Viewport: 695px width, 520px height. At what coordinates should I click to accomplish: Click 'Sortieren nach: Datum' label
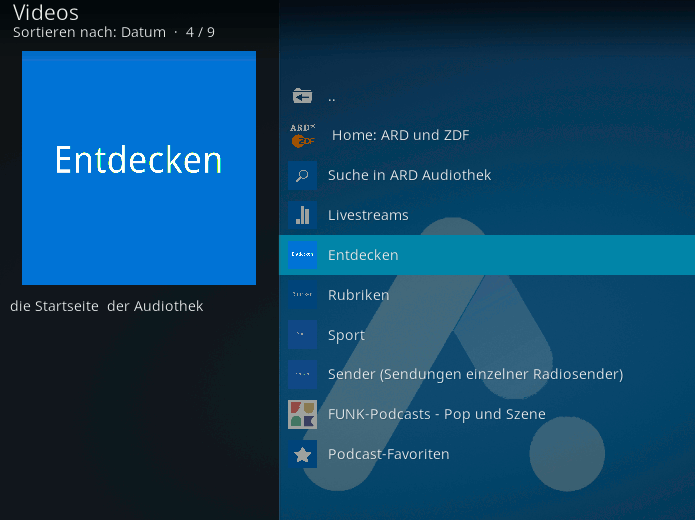[x=90, y=32]
